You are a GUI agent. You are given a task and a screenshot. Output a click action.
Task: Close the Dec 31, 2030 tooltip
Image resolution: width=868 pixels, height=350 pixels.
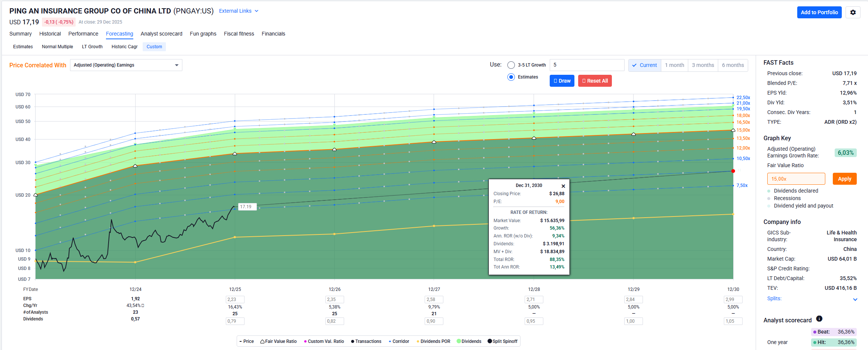pos(563,186)
